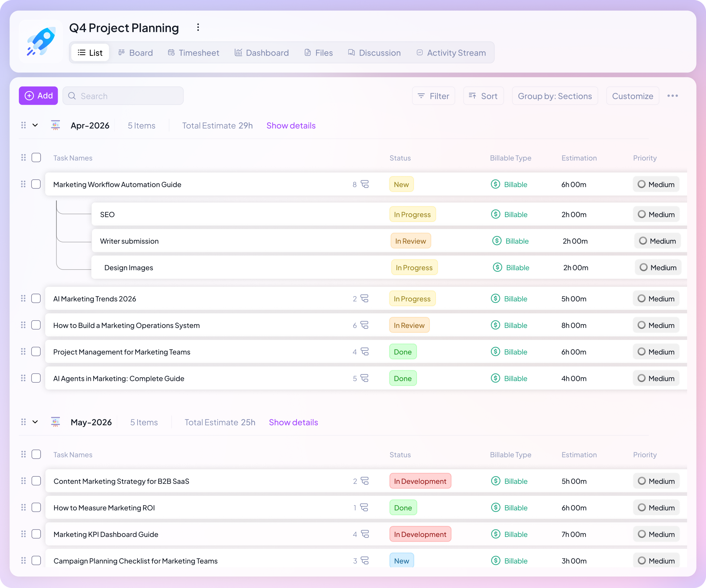The height and width of the screenshot is (588, 706).
Task: Open the In Progress status dropdown on SEO
Action: (x=413, y=214)
